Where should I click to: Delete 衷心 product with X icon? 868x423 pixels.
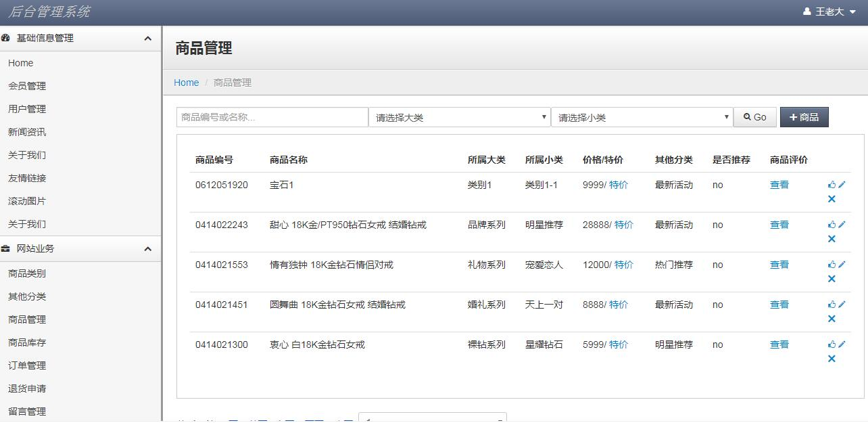point(831,359)
